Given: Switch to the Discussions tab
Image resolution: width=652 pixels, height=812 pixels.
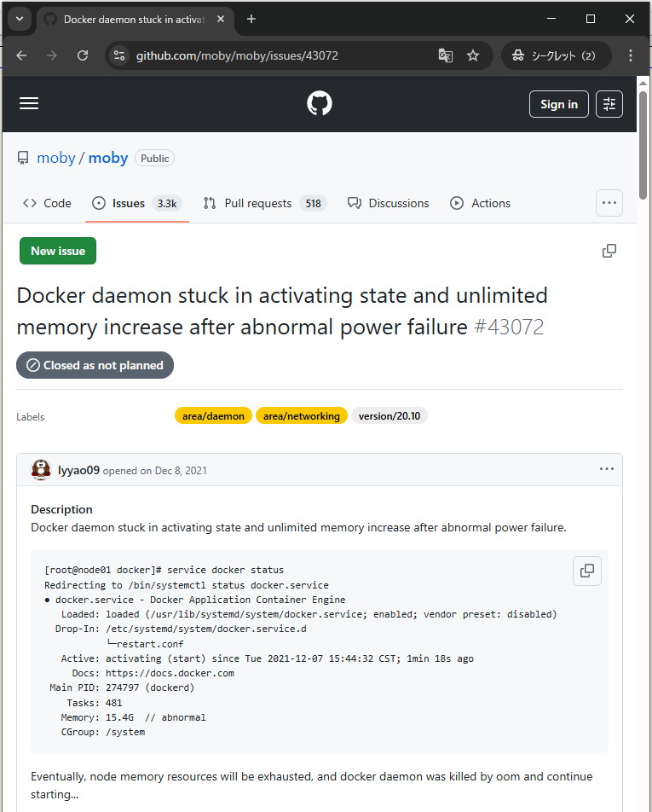Looking at the screenshot, I should tap(389, 203).
